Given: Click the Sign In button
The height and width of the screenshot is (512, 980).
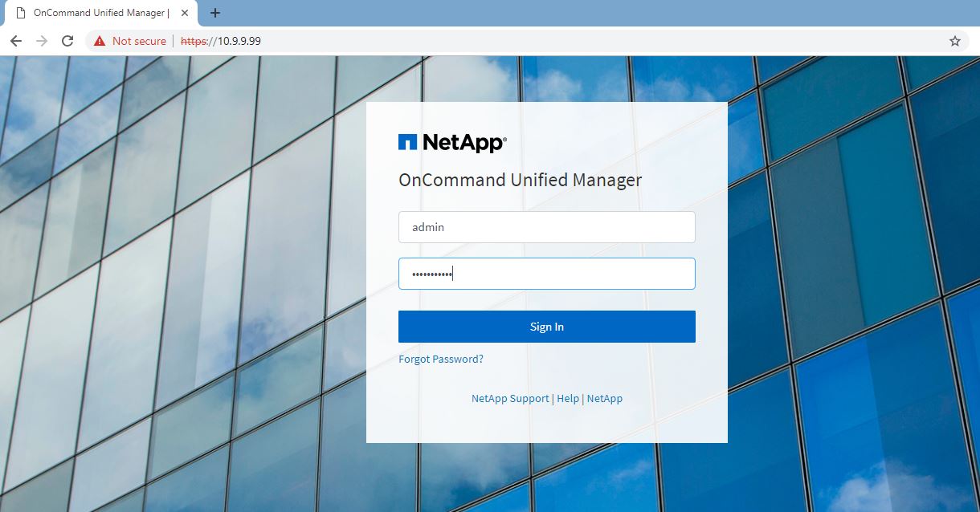Looking at the screenshot, I should 546,326.
